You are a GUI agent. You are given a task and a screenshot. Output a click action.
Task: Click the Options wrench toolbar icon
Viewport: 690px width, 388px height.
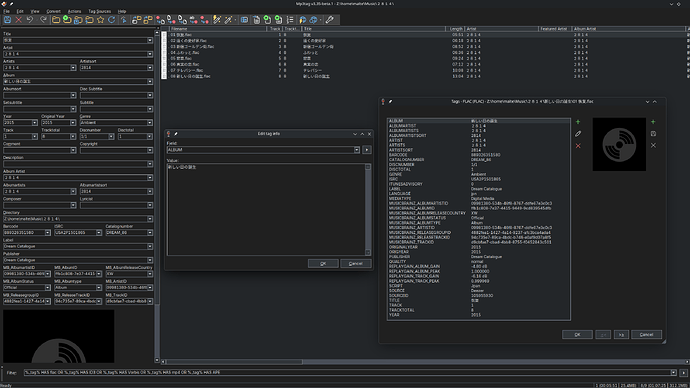coord(330,20)
